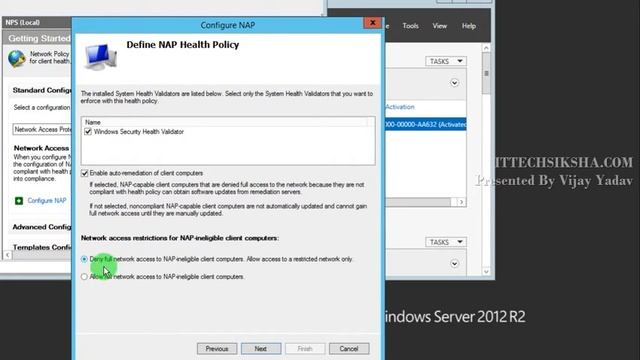This screenshot has height=360, width=640.
Task: Collapse the lower section chevron in Server Manager
Action: click(454, 264)
